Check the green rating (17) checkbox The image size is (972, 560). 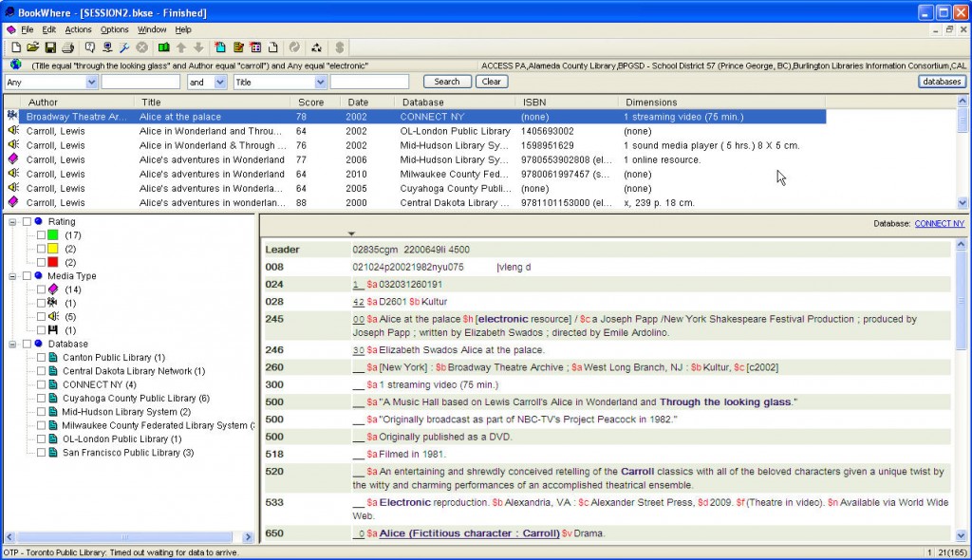41,235
